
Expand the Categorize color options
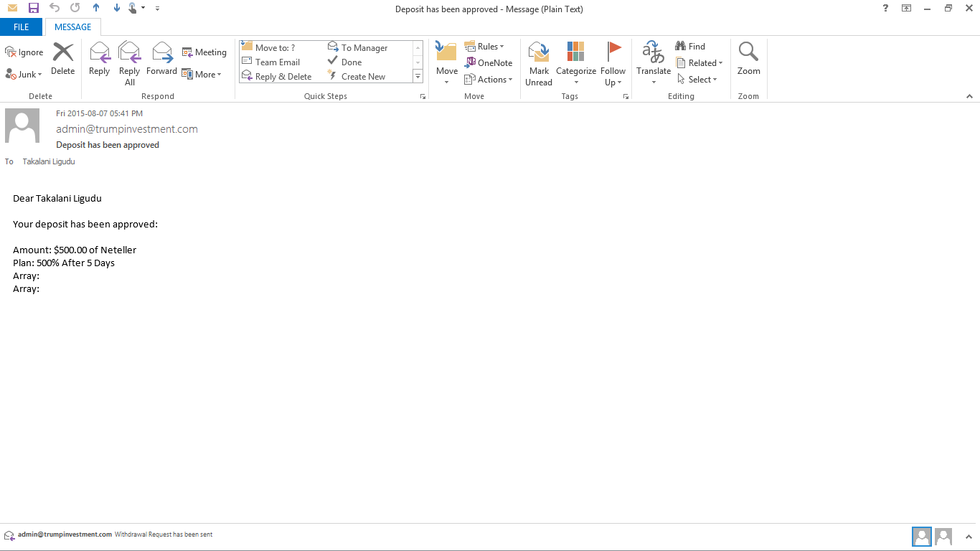(575, 63)
